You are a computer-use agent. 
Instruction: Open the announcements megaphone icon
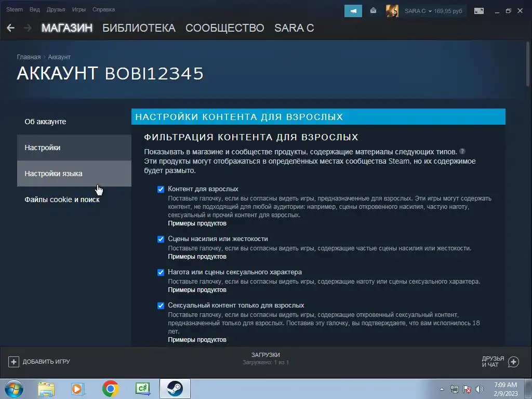(353, 11)
